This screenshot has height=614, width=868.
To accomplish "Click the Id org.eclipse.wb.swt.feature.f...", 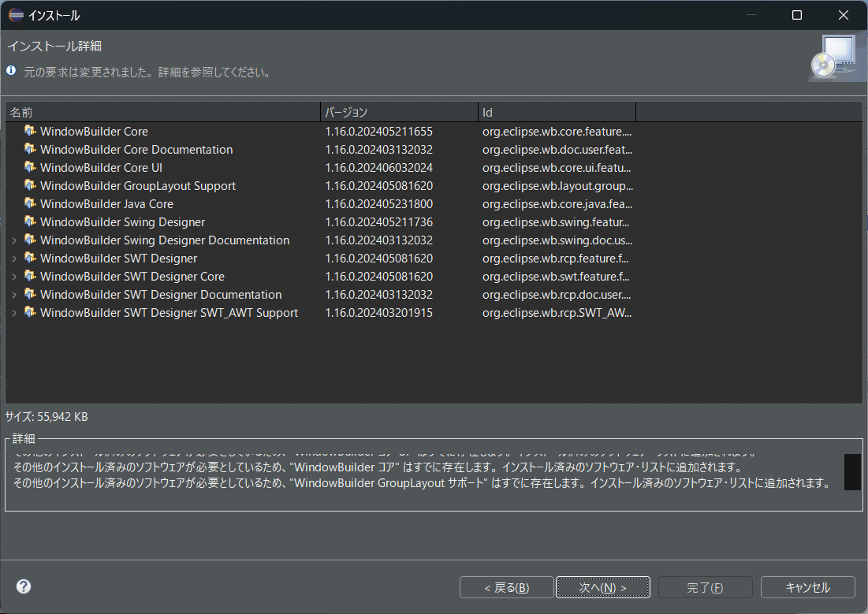I will (556, 277).
